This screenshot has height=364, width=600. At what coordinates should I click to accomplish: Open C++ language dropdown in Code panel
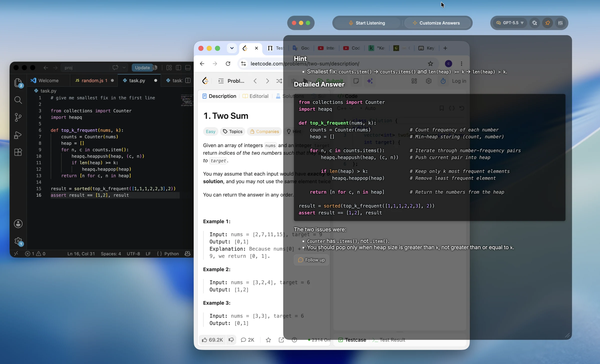345,108
